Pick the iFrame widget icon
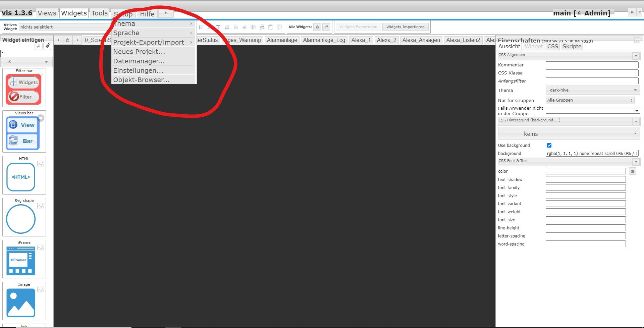The height and width of the screenshot is (328, 644). [21, 261]
